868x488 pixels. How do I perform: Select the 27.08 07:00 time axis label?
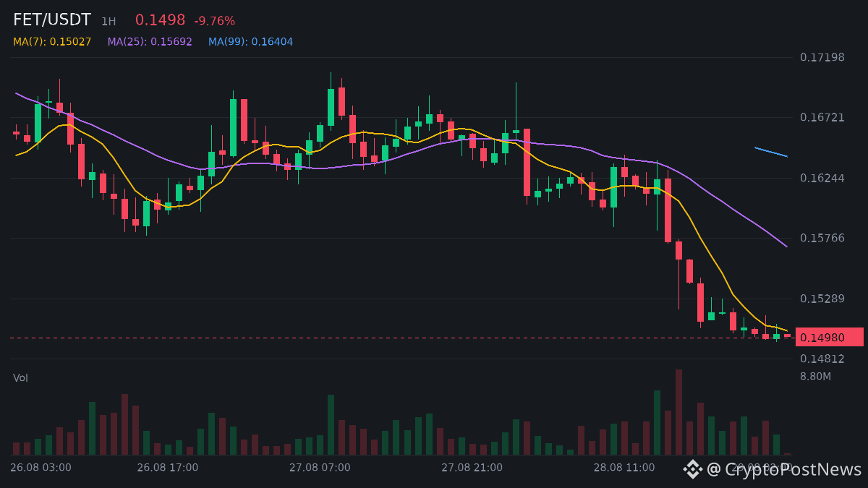[x=320, y=467]
